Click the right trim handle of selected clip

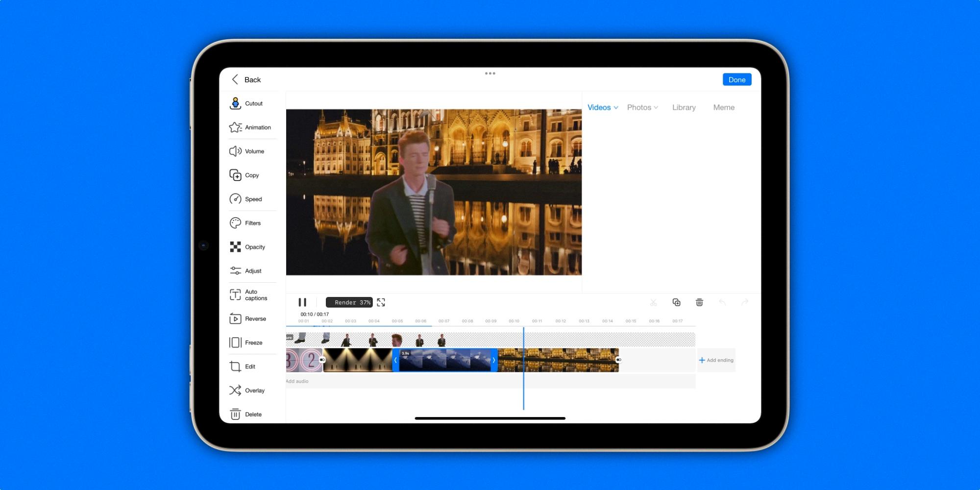[494, 360]
